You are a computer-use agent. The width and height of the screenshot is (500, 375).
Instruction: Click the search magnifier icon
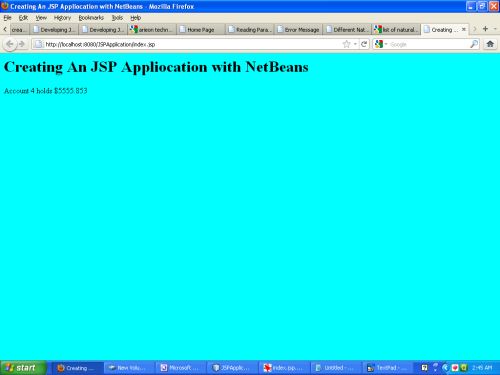pos(474,44)
